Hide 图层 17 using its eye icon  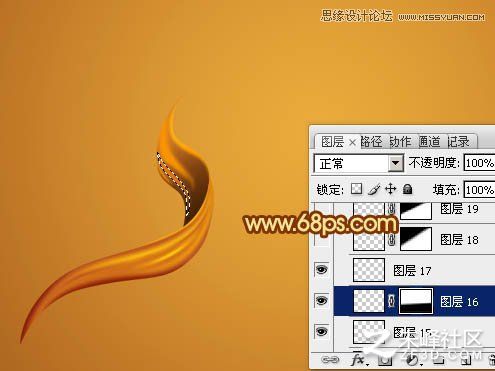321,270
